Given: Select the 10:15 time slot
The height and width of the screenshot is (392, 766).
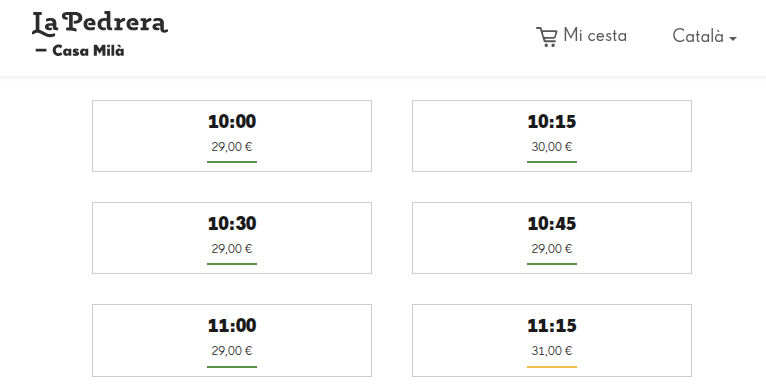Looking at the screenshot, I should 552,136.
